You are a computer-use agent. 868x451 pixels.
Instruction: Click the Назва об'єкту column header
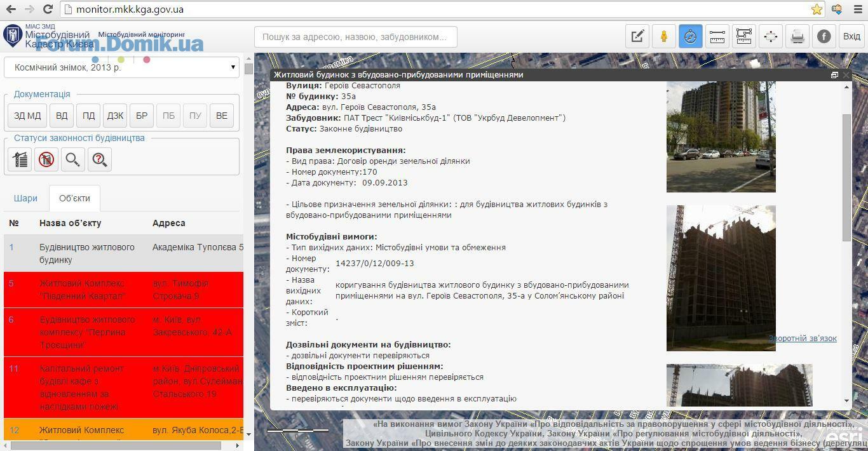pos(71,223)
